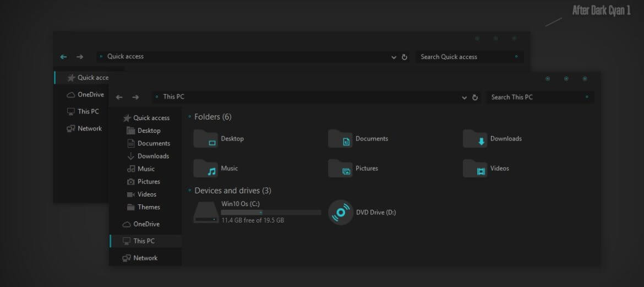Select Network in the front window sidebar
The height and width of the screenshot is (287, 644).
coord(140,258)
